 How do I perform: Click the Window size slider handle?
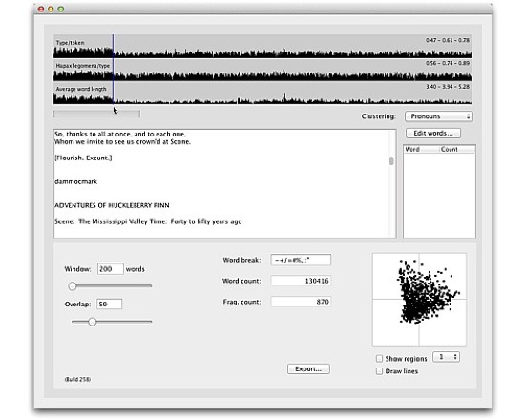73,286
